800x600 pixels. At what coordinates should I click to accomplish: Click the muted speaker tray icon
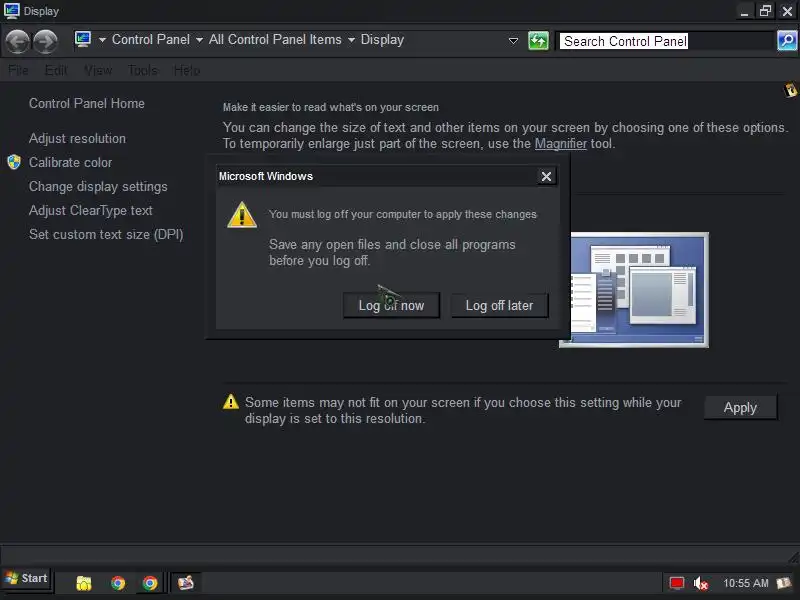[701, 583]
